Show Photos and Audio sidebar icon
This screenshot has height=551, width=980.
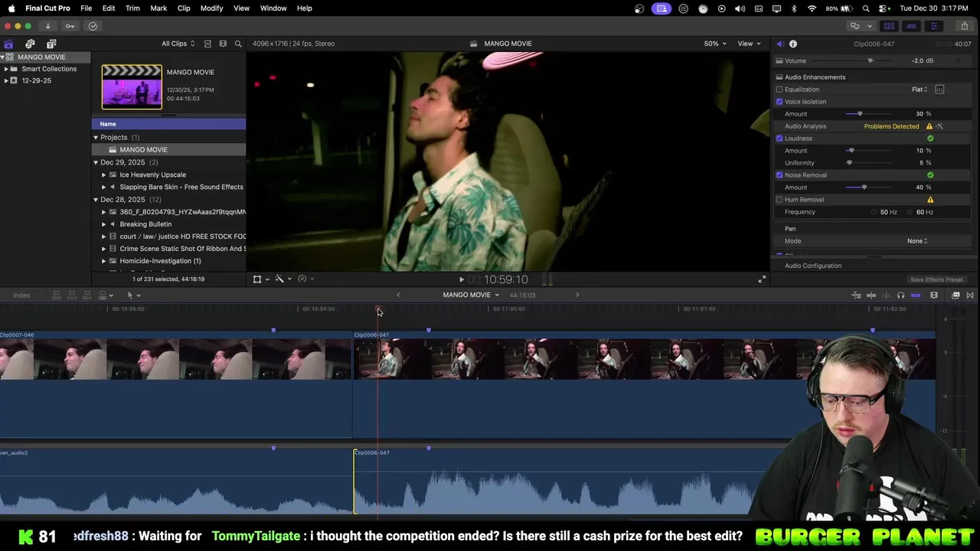(x=30, y=44)
